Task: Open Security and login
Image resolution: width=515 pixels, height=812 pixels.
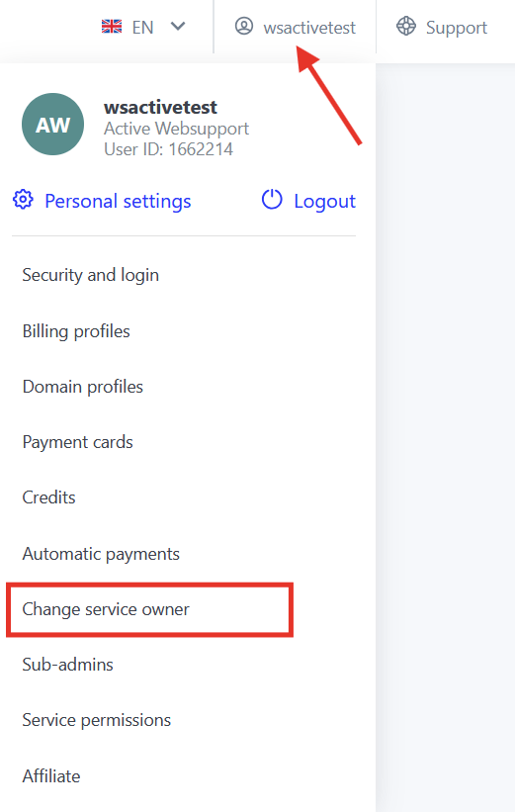Action: [91, 275]
